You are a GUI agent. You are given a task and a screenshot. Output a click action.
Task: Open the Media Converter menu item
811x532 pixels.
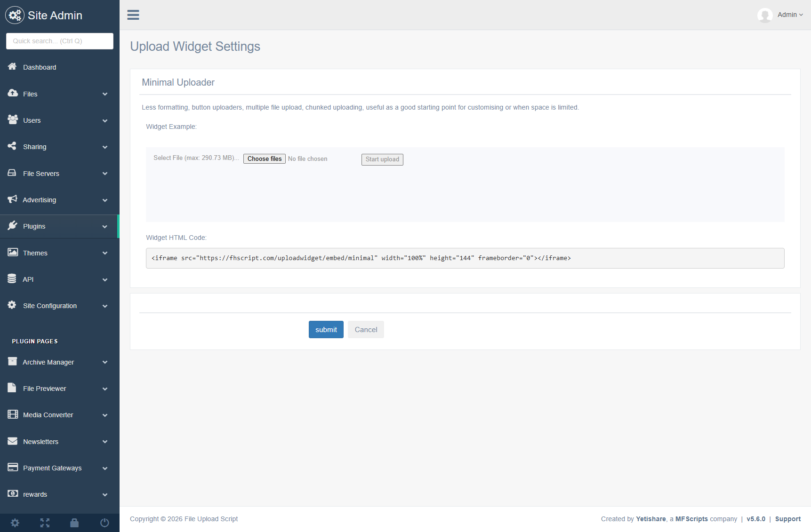48,415
